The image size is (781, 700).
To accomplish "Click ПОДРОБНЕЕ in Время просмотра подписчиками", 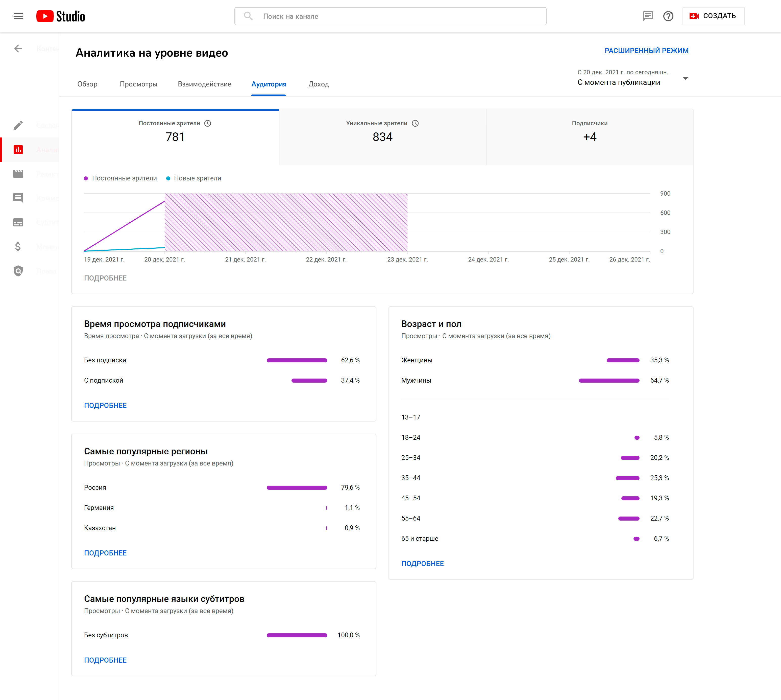I will [105, 405].
